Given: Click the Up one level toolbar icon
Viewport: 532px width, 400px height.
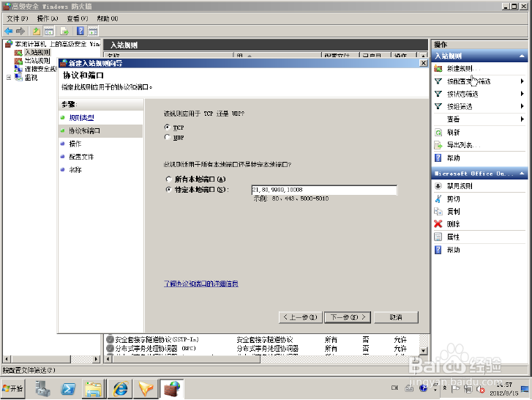Looking at the screenshot, I should click(x=37, y=32).
